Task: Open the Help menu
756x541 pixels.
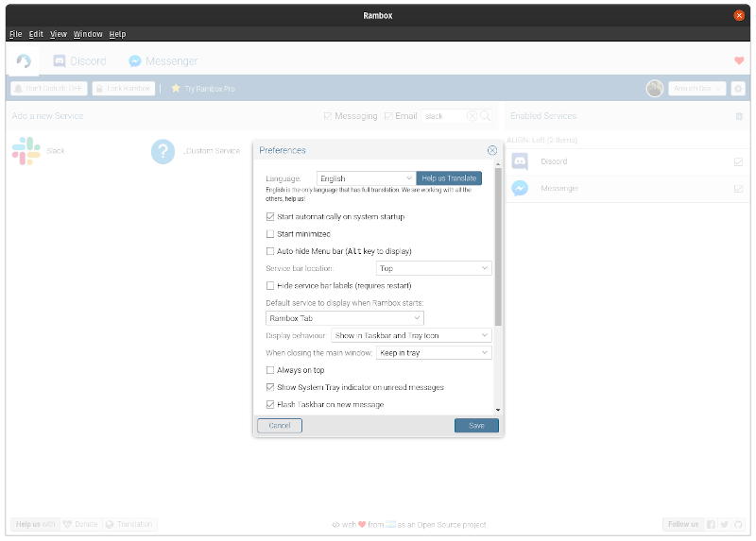Action: coord(117,34)
